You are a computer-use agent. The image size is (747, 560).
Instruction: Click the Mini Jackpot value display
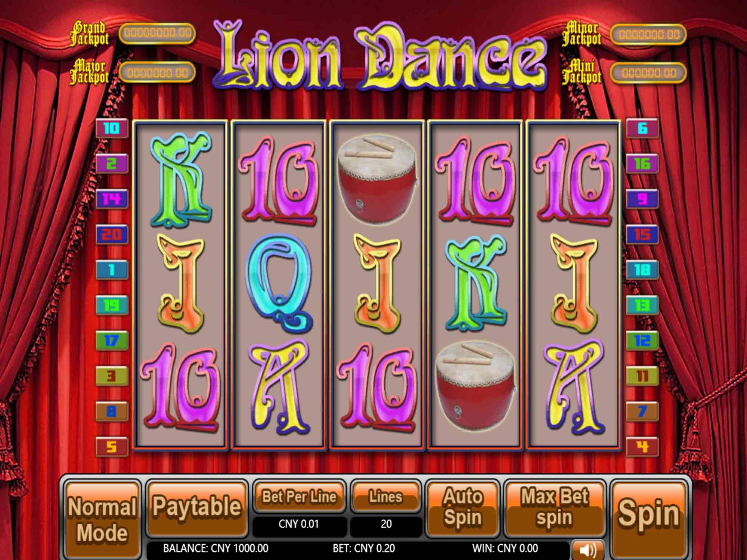coord(649,72)
